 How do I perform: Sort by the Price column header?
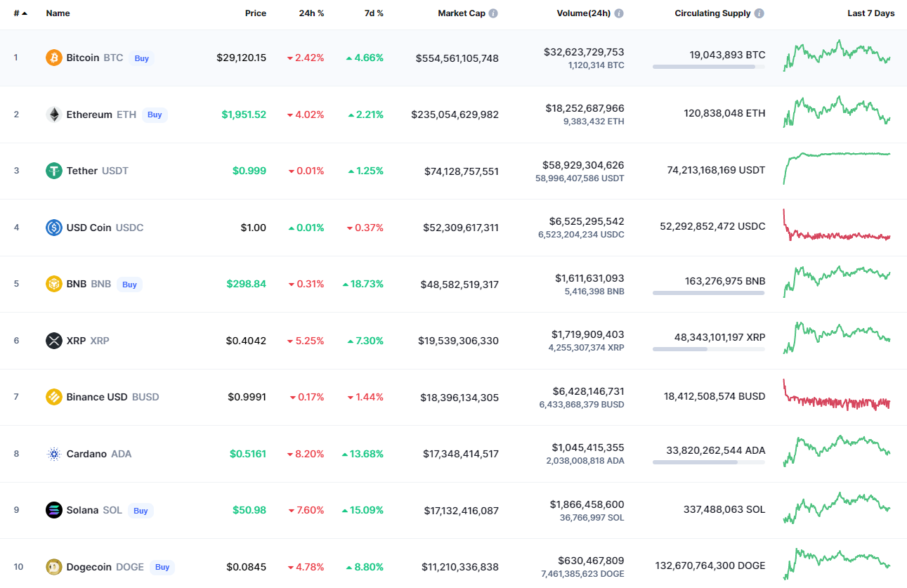click(255, 13)
